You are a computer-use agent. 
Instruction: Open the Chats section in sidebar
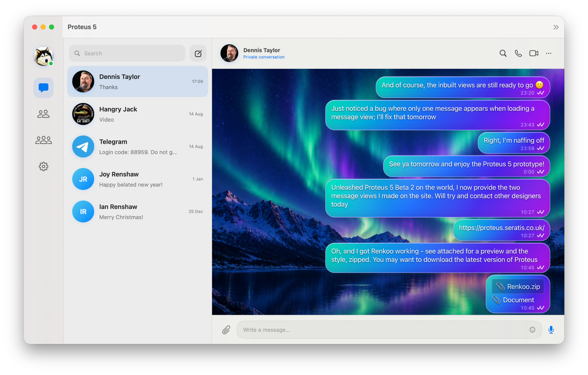(x=43, y=88)
